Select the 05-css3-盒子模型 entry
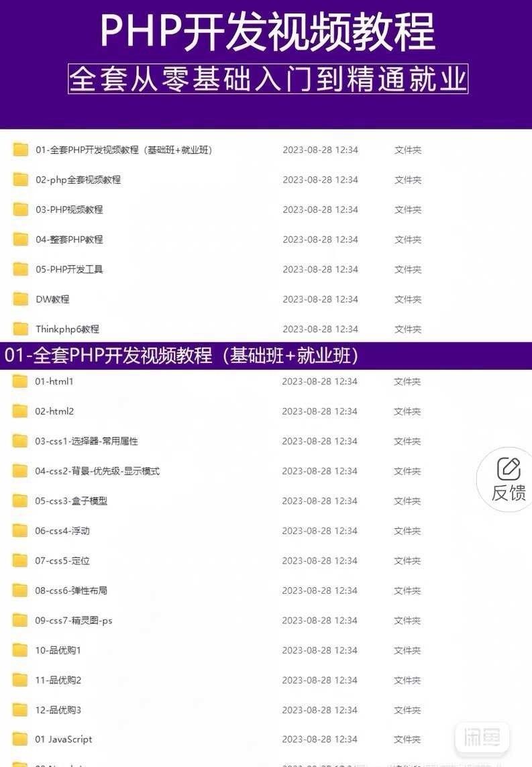Image resolution: width=532 pixels, height=767 pixels. tap(71, 501)
